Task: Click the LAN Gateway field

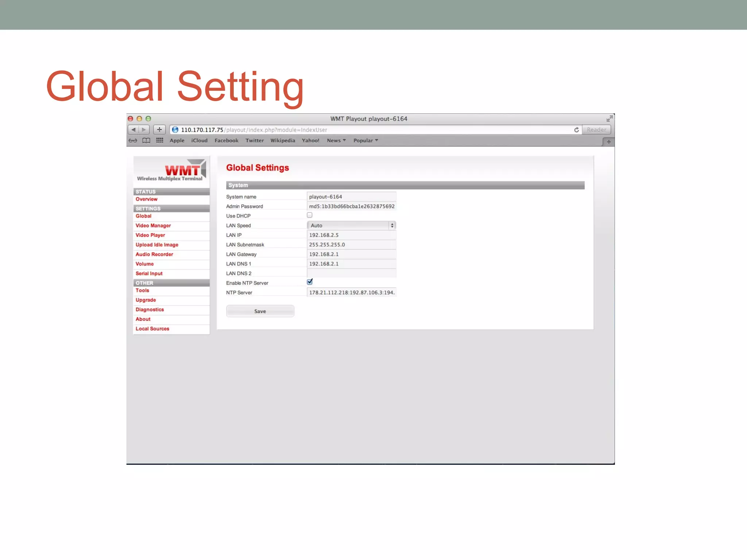Action: point(352,254)
